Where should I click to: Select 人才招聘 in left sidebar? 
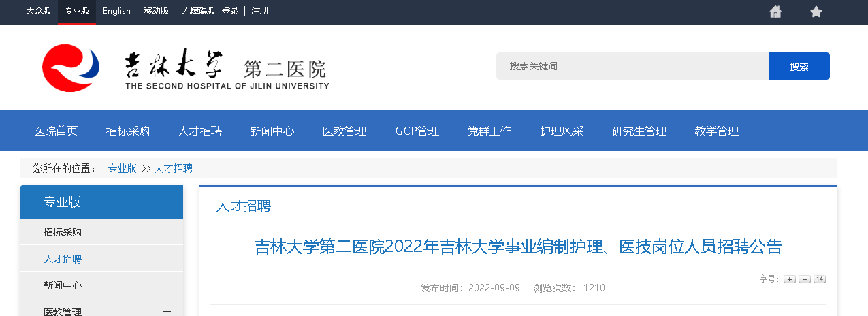click(x=63, y=259)
